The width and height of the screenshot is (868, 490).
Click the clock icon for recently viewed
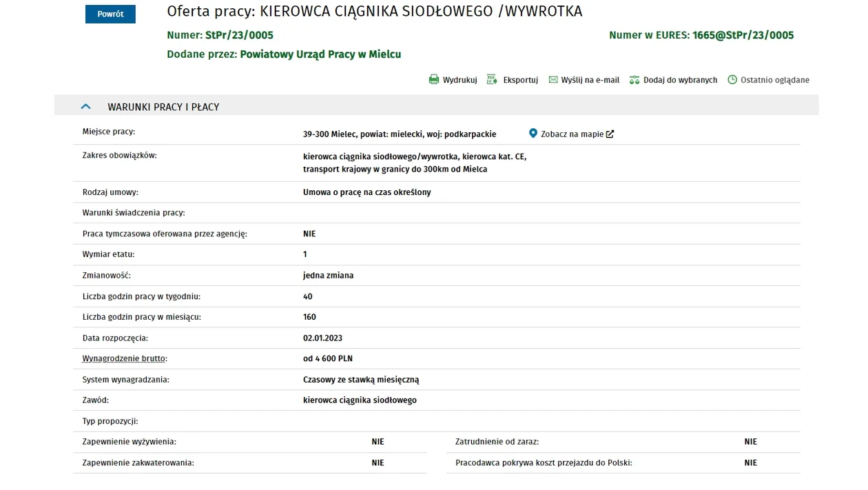732,80
